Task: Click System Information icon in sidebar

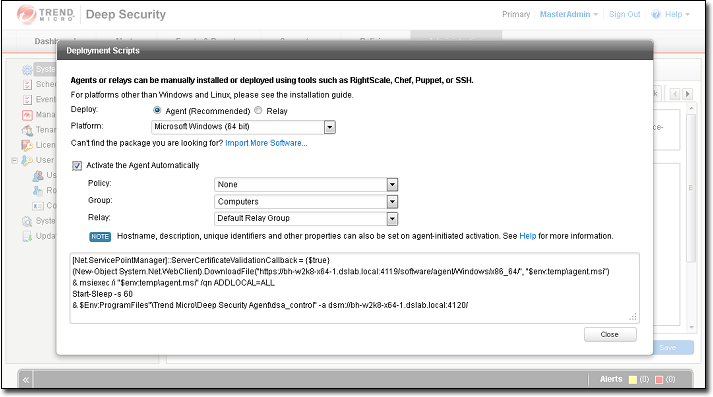Action: pos(27,221)
